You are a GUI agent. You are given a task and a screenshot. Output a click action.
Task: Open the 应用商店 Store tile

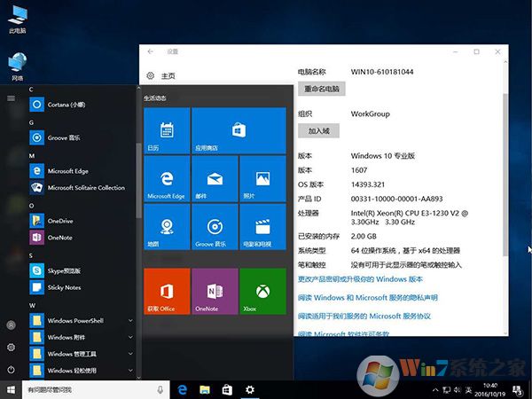[214, 130]
